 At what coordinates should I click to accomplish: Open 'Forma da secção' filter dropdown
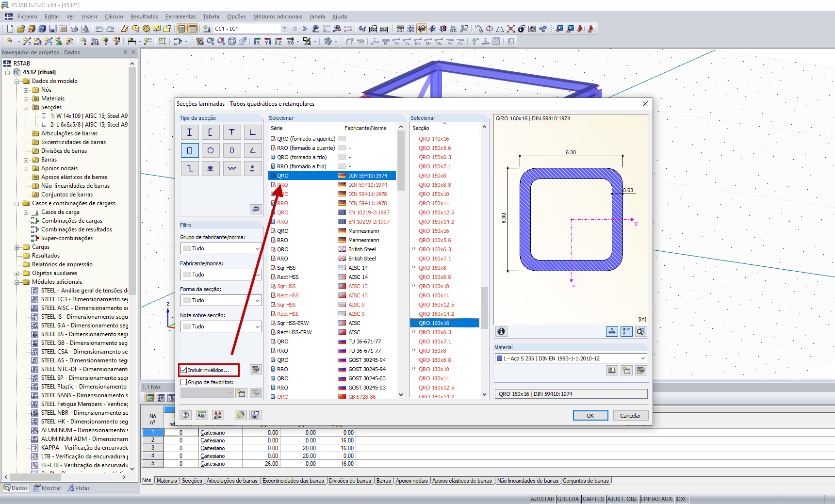pyautogui.click(x=221, y=300)
